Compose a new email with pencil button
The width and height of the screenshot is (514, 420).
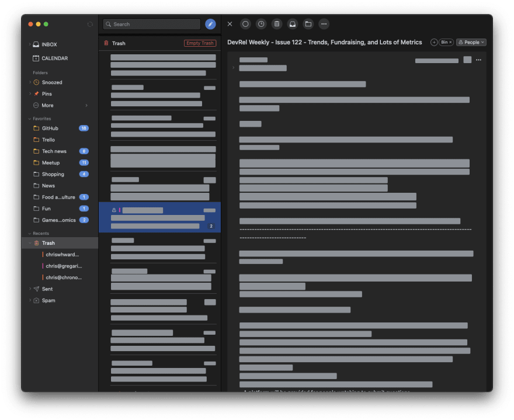(x=210, y=25)
